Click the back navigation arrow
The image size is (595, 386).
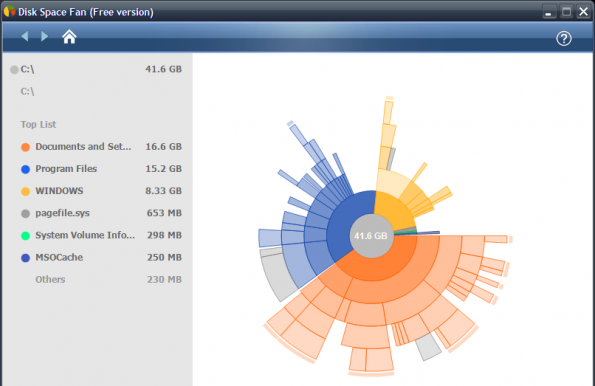(x=25, y=36)
